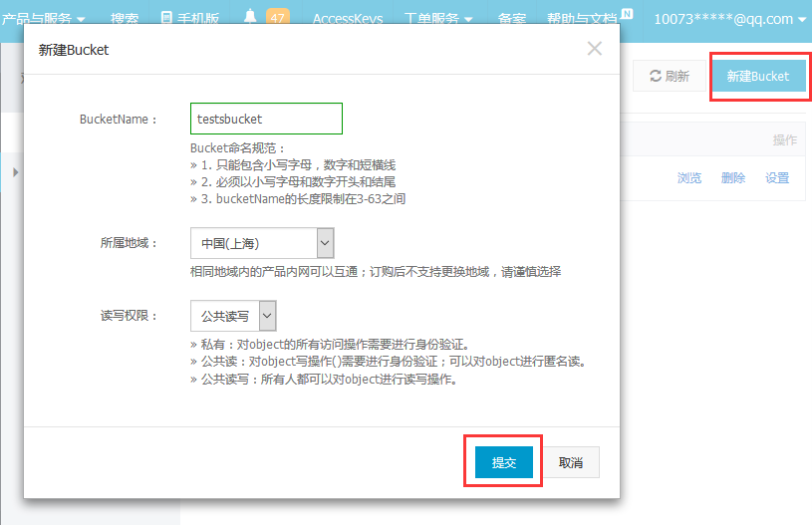
Task: Click the 备案 menu item
Action: (512, 19)
